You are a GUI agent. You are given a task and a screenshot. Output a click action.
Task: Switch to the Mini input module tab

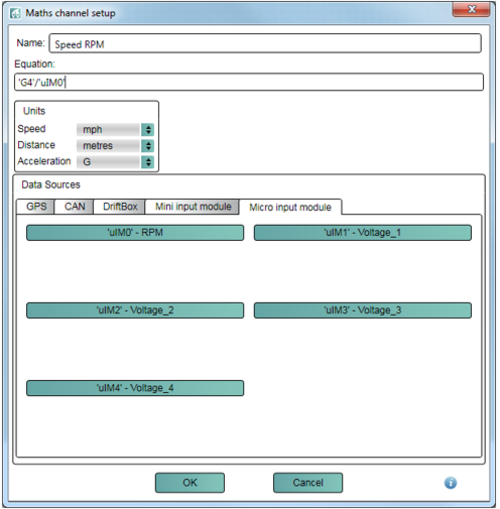pyautogui.click(x=193, y=207)
